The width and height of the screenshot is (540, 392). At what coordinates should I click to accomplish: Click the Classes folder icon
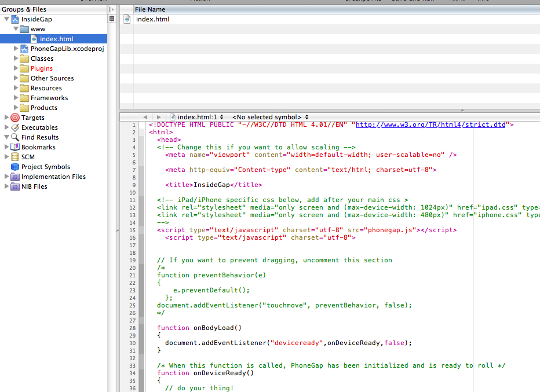(x=24, y=58)
